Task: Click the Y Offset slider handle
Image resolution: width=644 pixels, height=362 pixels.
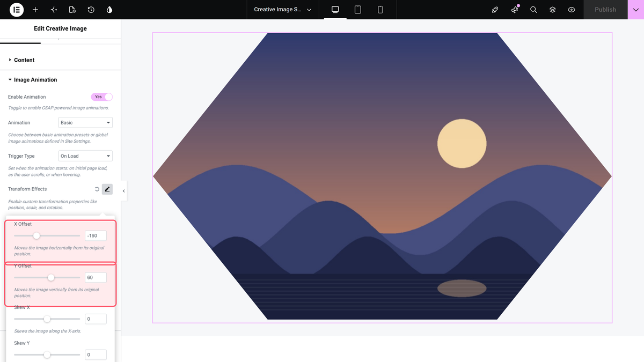Action: point(51,278)
